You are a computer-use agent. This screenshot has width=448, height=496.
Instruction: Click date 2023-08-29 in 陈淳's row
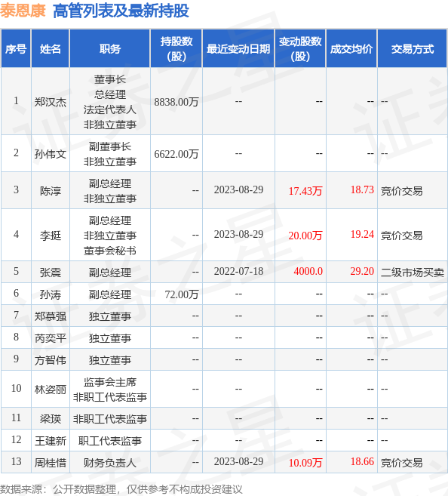click(x=238, y=189)
